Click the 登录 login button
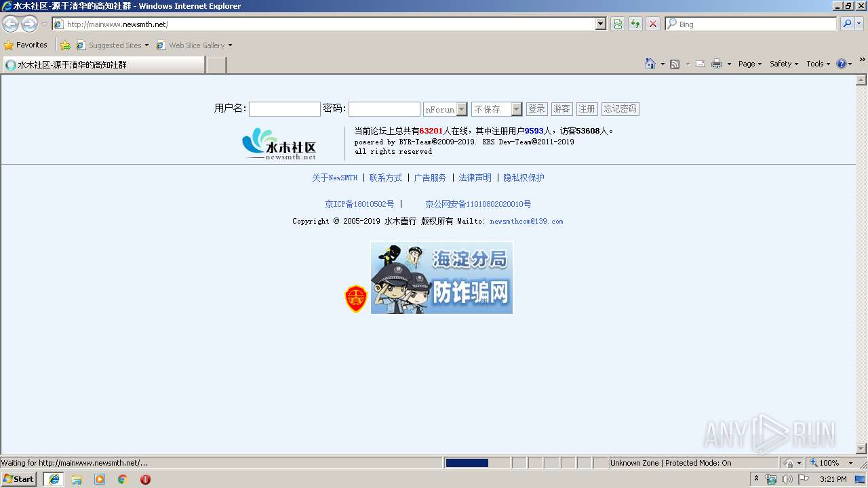Viewport: 868px width, 488px height. pyautogui.click(x=537, y=109)
